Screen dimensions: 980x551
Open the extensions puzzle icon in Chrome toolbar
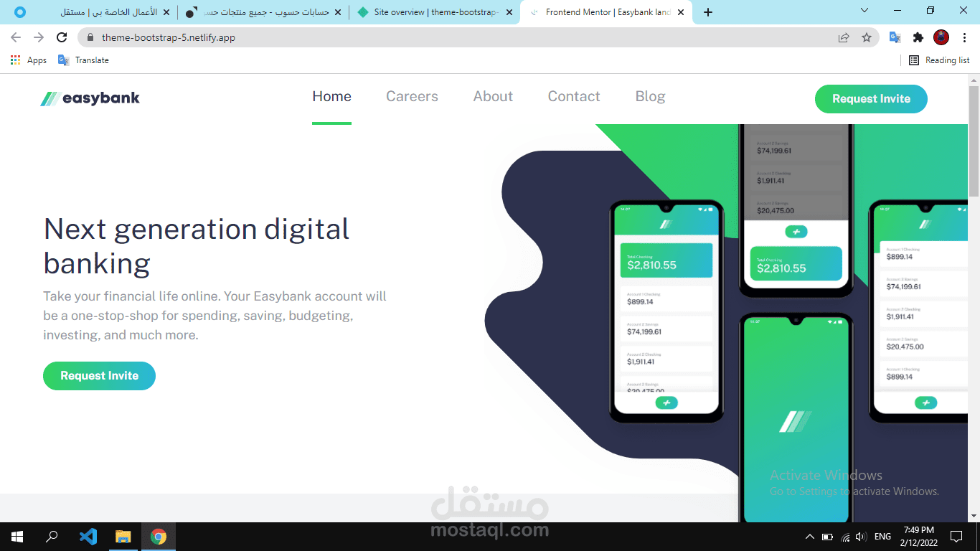918,37
